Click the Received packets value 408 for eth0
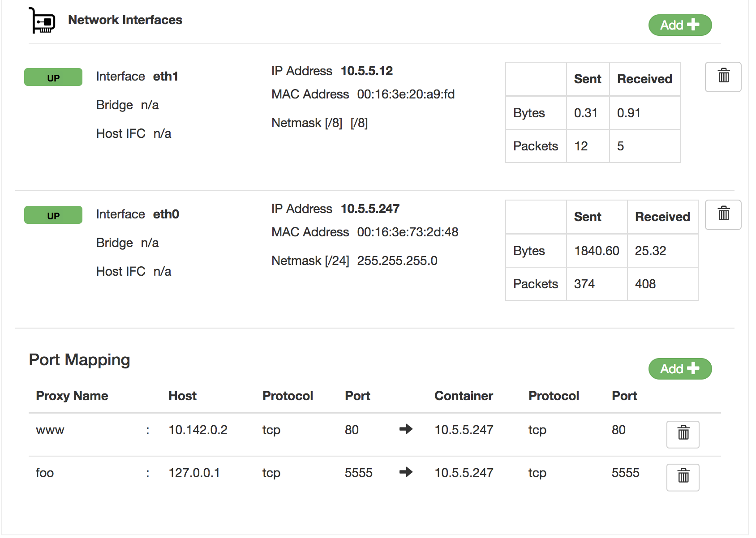Image resolution: width=756 pixels, height=538 pixels. 645,284
